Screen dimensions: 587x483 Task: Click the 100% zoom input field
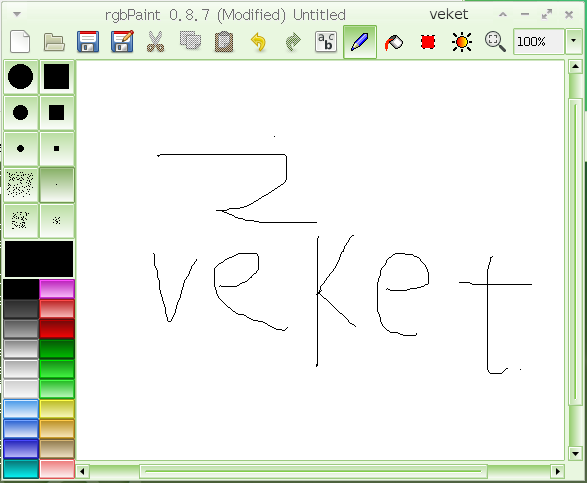(538, 41)
